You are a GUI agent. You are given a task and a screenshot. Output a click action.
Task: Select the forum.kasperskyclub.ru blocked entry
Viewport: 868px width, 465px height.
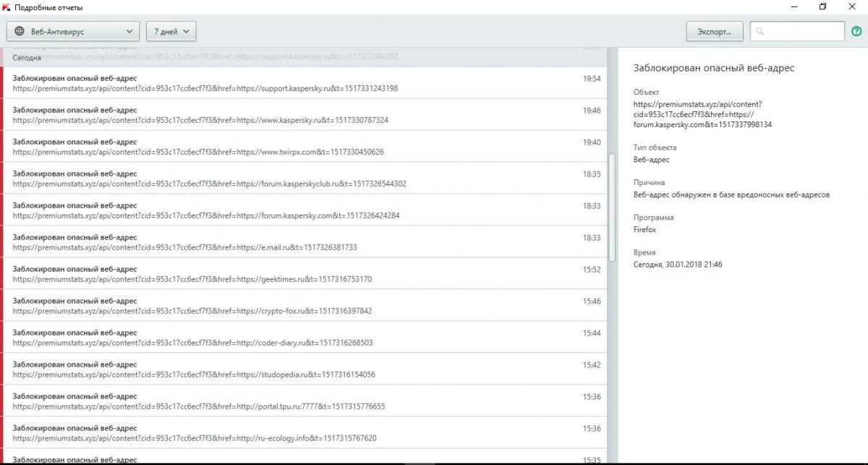pos(304,178)
